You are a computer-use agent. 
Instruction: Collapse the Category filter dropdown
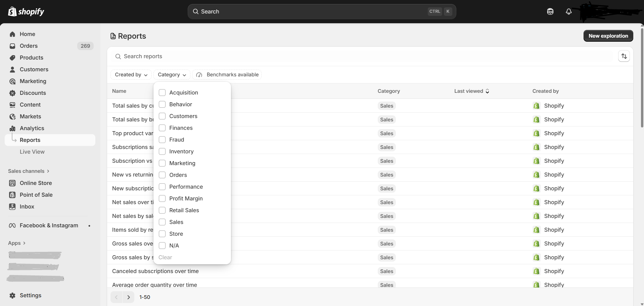172,75
